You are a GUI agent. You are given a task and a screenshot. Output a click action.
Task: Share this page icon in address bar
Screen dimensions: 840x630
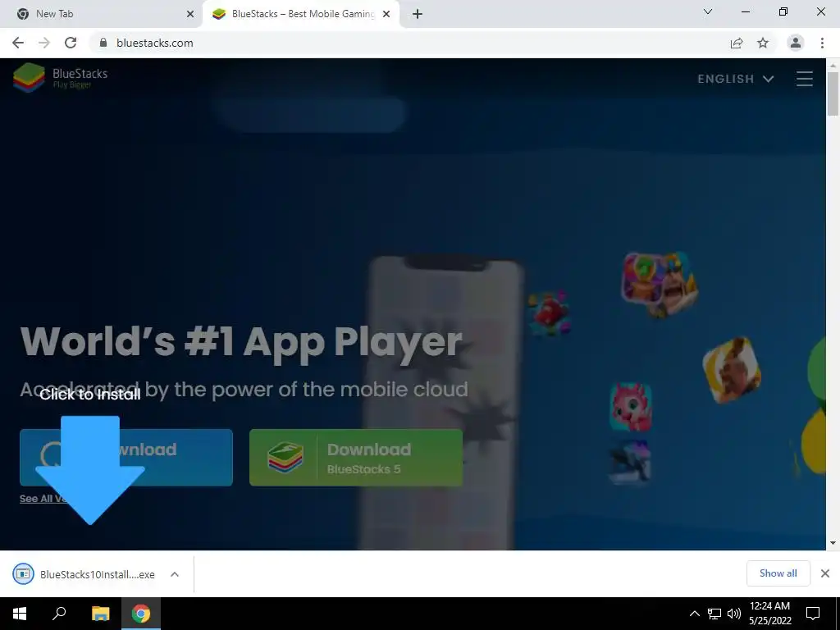(737, 43)
